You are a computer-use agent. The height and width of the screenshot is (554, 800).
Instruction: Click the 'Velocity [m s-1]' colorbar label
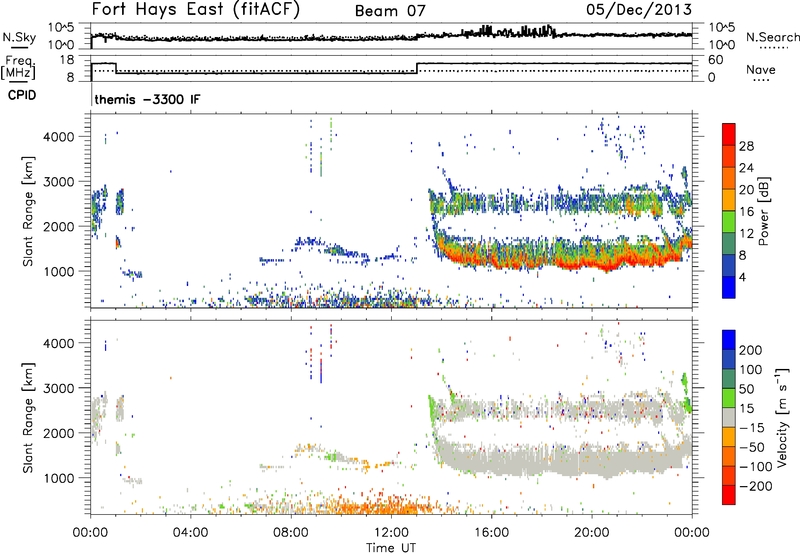click(x=781, y=417)
